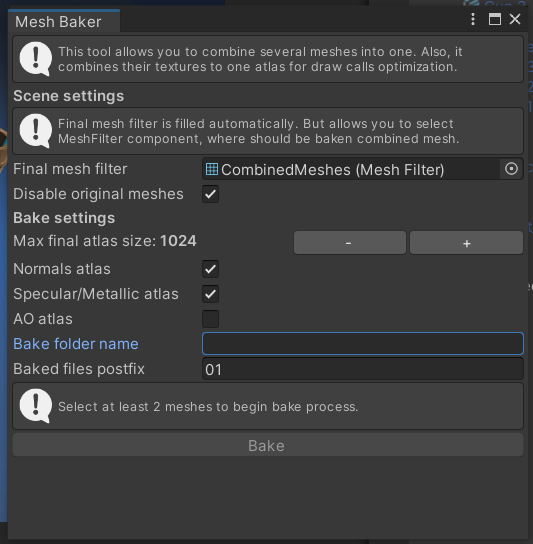The width and height of the screenshot is (533, 544).
Task: Click the info icon beside tool description
Action: coord(36,59)
